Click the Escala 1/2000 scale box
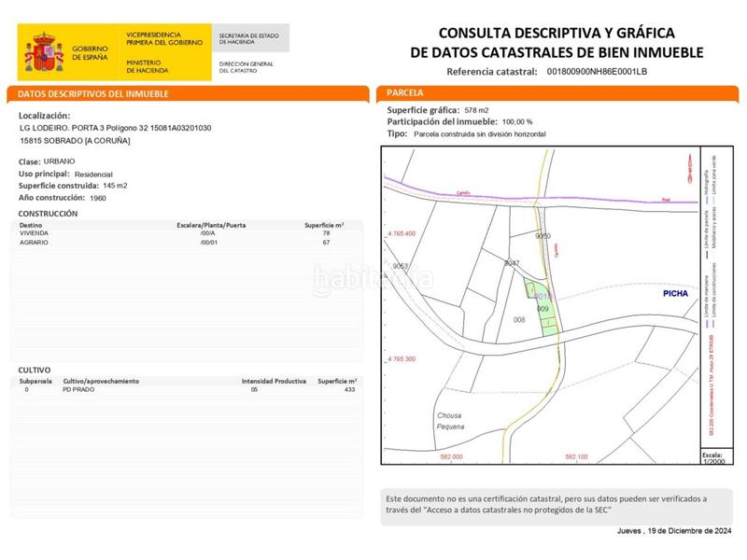Viewport: 747px width, 560px height. (x=712, y=458)
